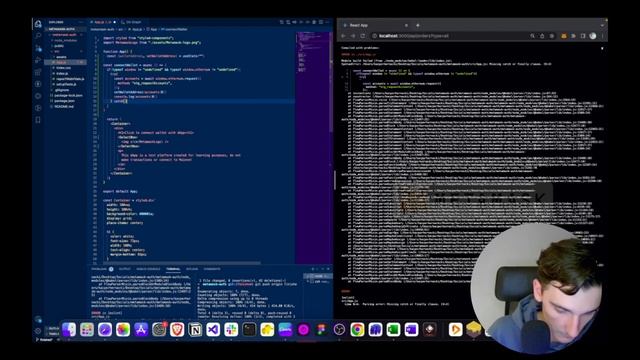Open Slack from the Dock
Viewport: 640px width, 360px height.
[x=231, y=329]
